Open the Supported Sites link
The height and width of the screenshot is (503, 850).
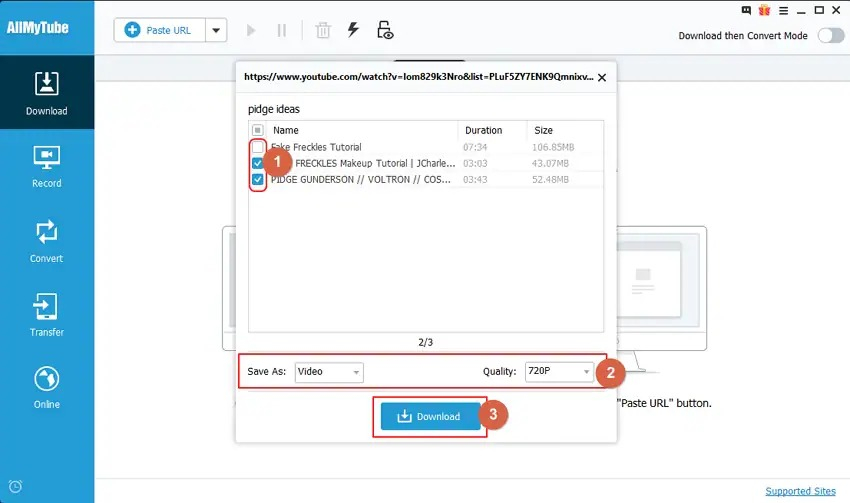(x=800, y=491)
